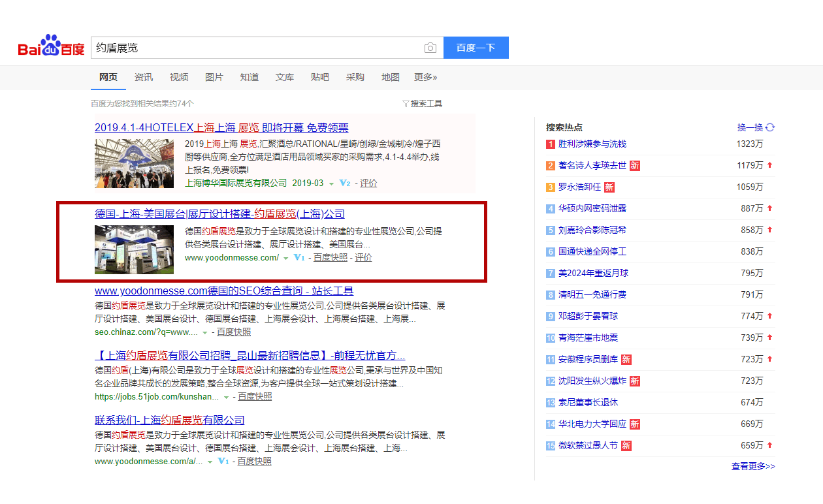Image resolution: width=823 pixels, height=504 pixels.
Task: Open 联系我们-上海约盾展览有限公司 result
Action: pos(170,420)
